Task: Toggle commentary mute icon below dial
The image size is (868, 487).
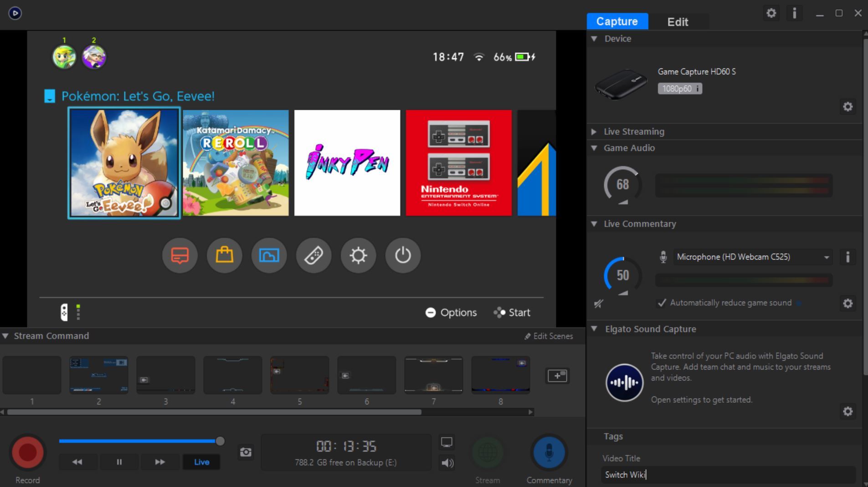Action: (x=599, y=303)
